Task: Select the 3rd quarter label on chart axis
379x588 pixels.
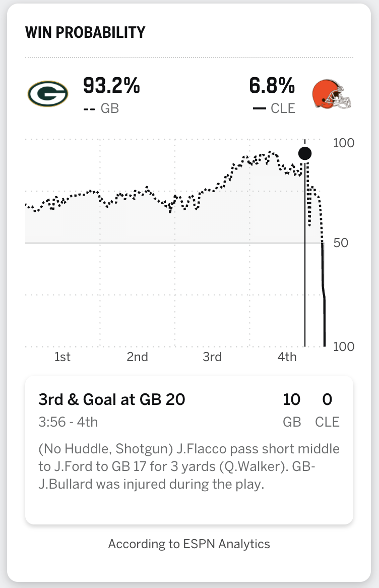Action: pyautogui.click(x=212, y=357)
